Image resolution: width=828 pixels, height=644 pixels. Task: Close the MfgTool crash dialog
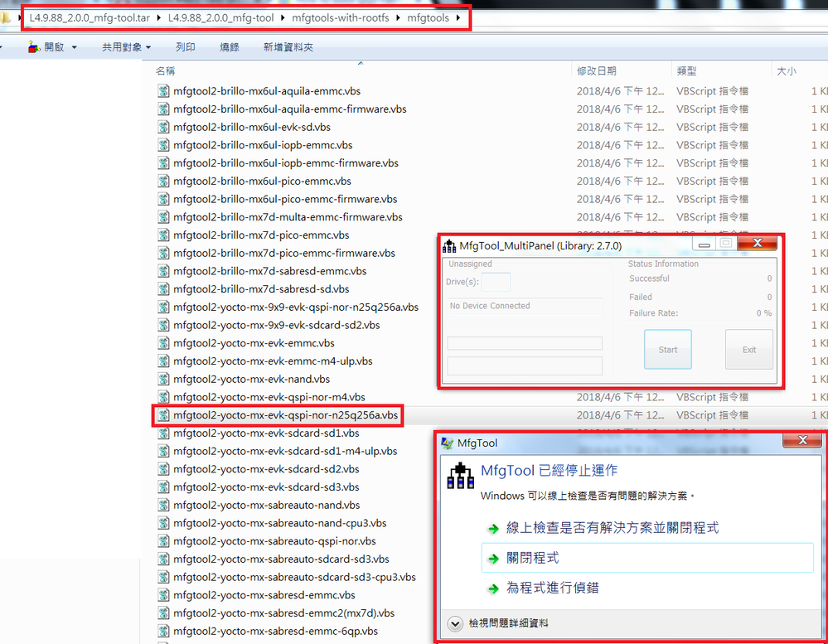802,440
